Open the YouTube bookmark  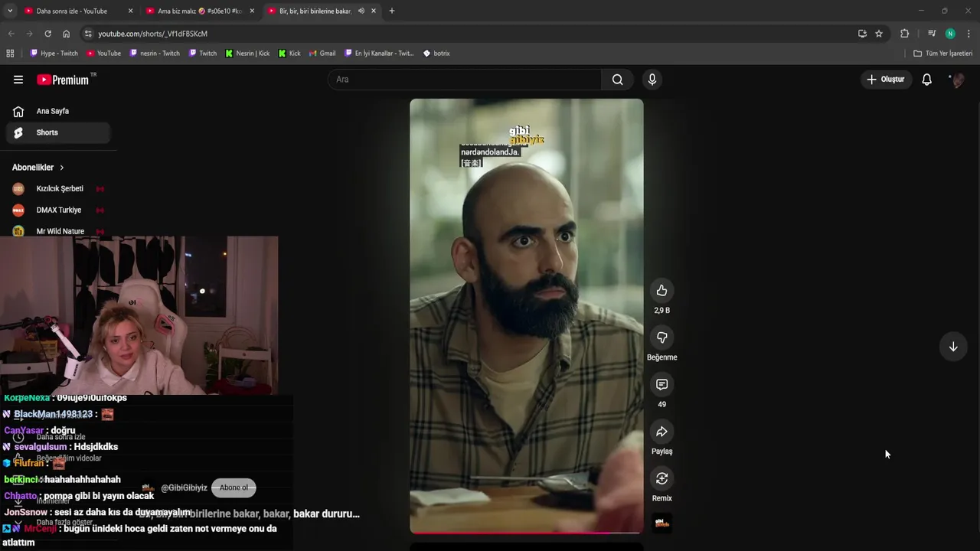(x=103, y=54)
